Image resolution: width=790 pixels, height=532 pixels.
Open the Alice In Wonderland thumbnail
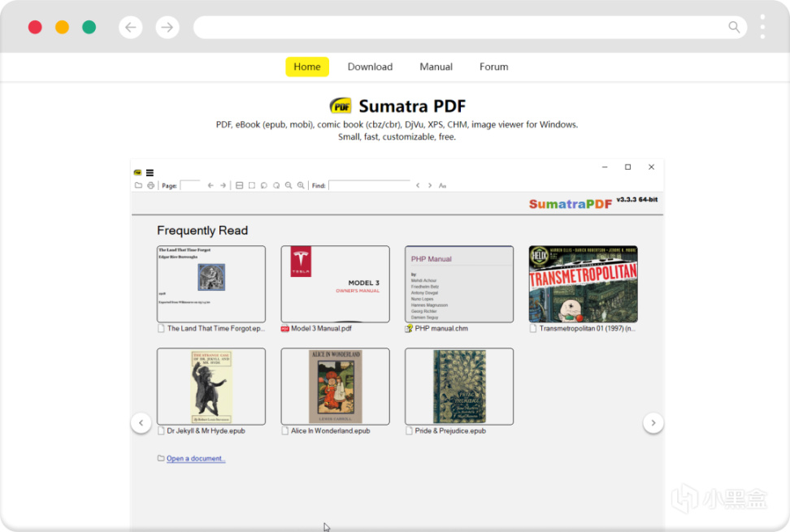335,387
